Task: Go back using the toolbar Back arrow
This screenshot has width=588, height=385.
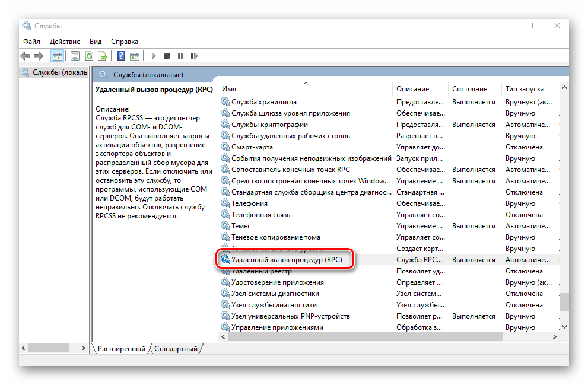Action: coord(25,56)
